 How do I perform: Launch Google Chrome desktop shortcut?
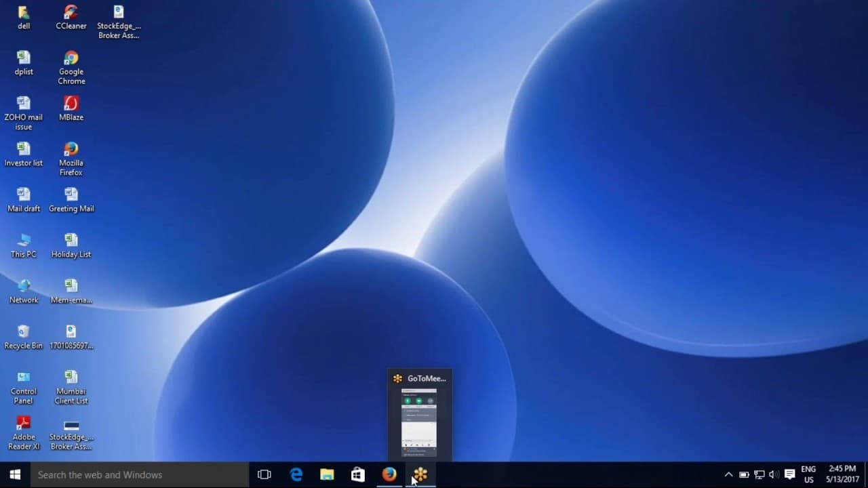71,68
